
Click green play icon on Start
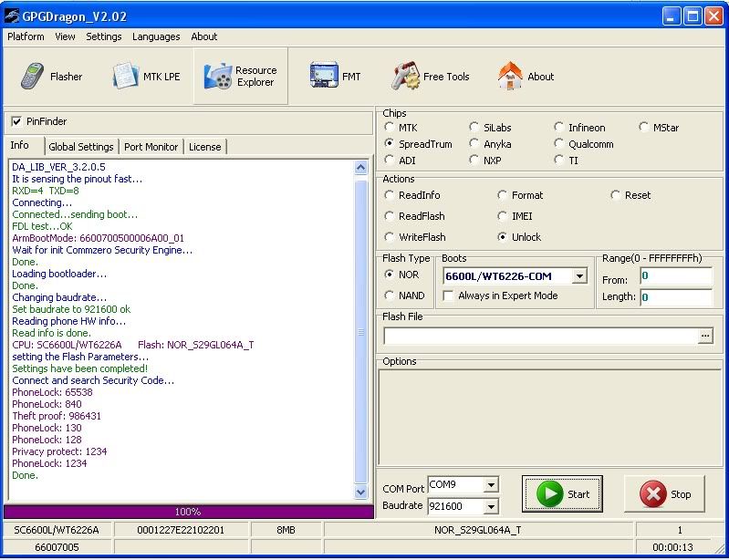tap(550, 493)
